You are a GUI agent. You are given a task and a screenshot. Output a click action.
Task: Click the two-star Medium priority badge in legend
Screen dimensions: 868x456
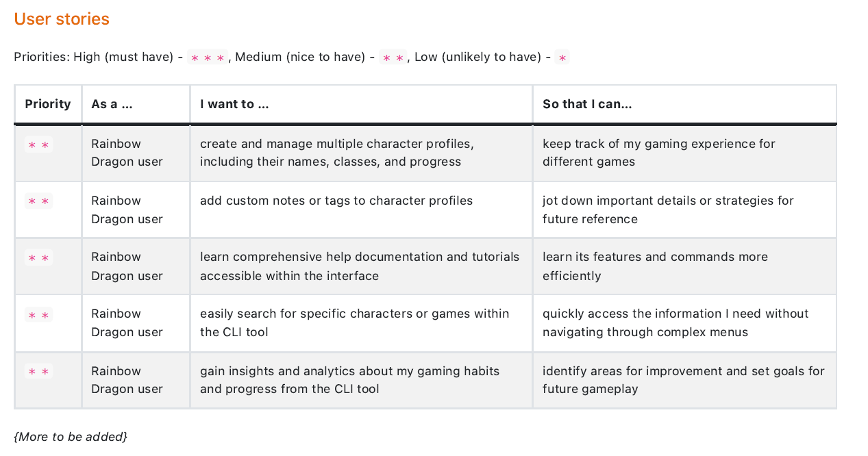(393, 58)
